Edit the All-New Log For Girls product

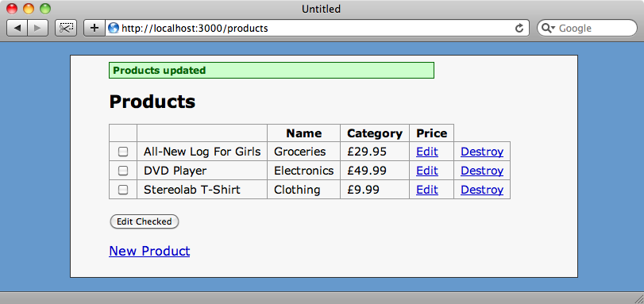426,152
